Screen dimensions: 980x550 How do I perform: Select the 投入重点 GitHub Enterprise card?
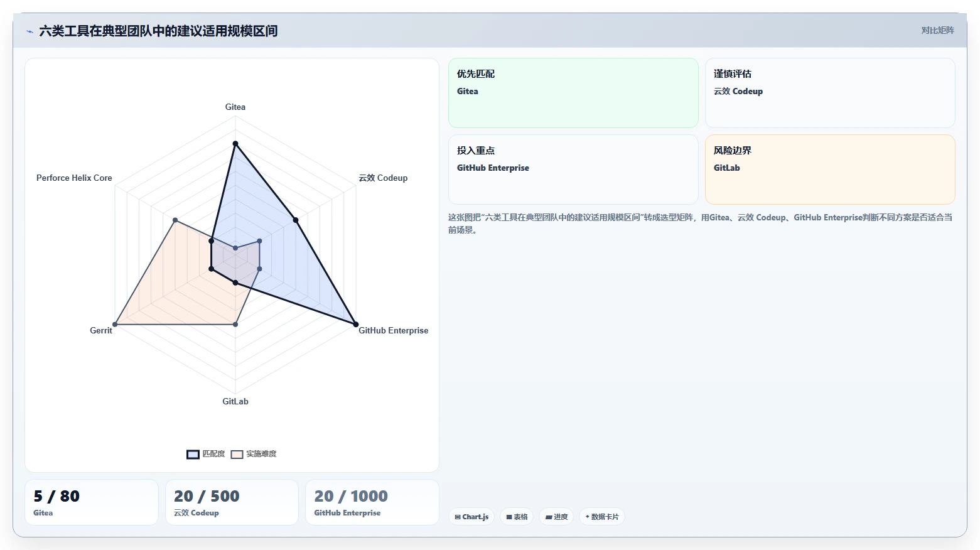pyautogui.click(x=573, y=170)
